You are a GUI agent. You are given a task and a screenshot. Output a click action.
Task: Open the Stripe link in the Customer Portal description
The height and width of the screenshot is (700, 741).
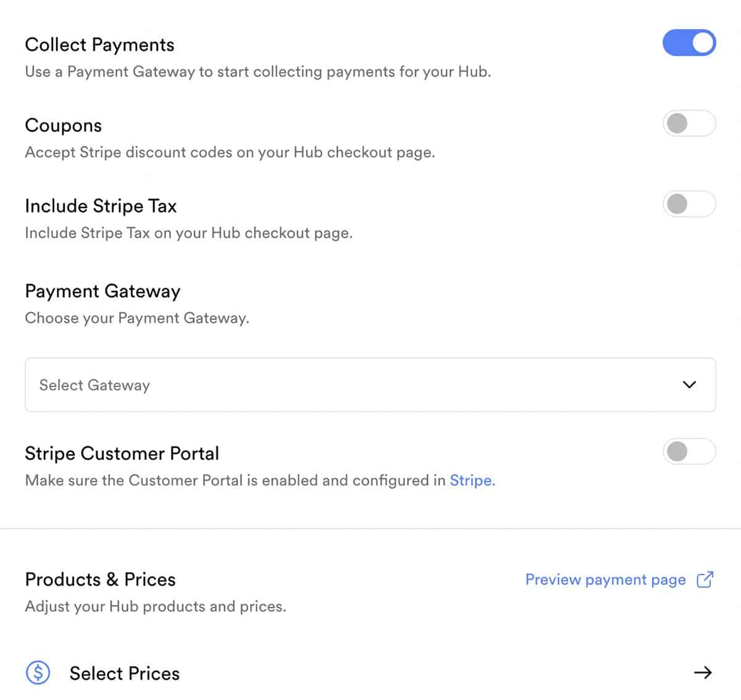[x=472, y=480]
